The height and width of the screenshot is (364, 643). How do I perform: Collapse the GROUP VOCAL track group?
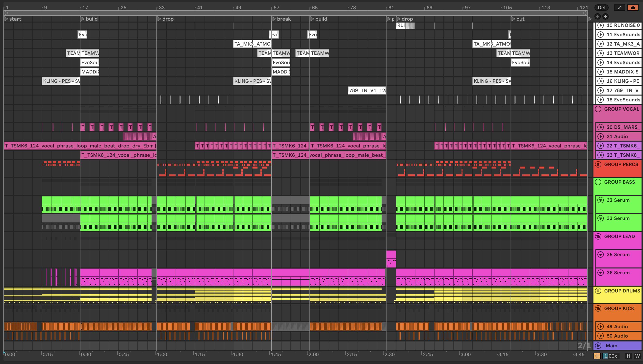pyautogui.click(x=598, y=109)
